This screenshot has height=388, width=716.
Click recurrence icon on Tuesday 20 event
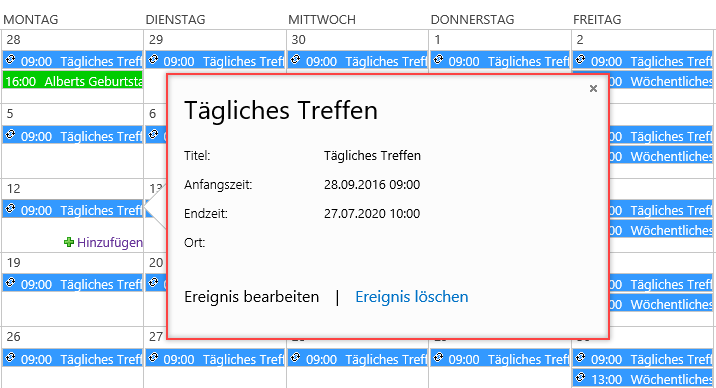153,283
